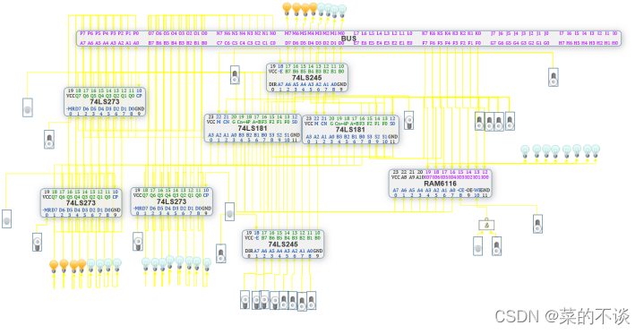Click the rightmost unlit bulb above the BUS
Image resolution: width=644 pixels, height=334 pixels.
coord(342,10)
